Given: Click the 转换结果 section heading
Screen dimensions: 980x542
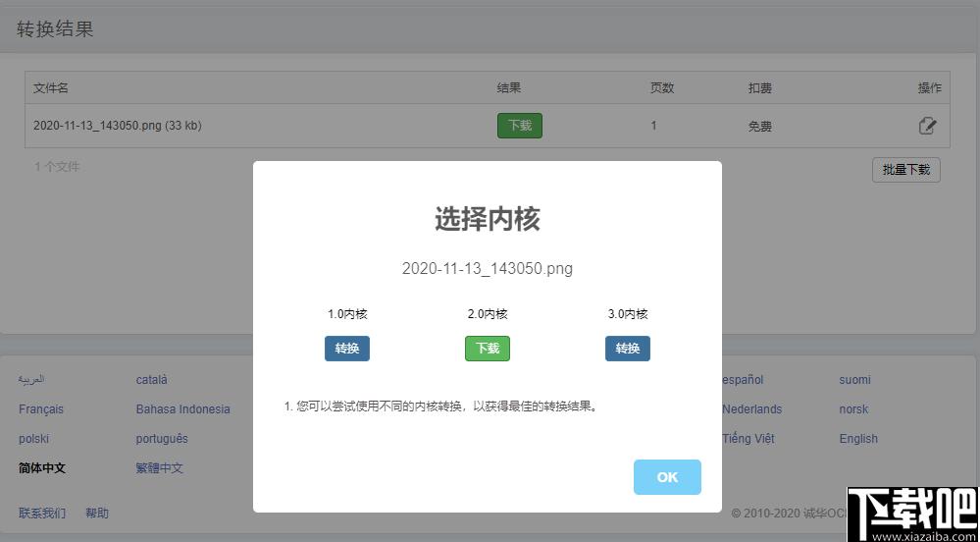Looking at the screenshot, I should point(55,29).
